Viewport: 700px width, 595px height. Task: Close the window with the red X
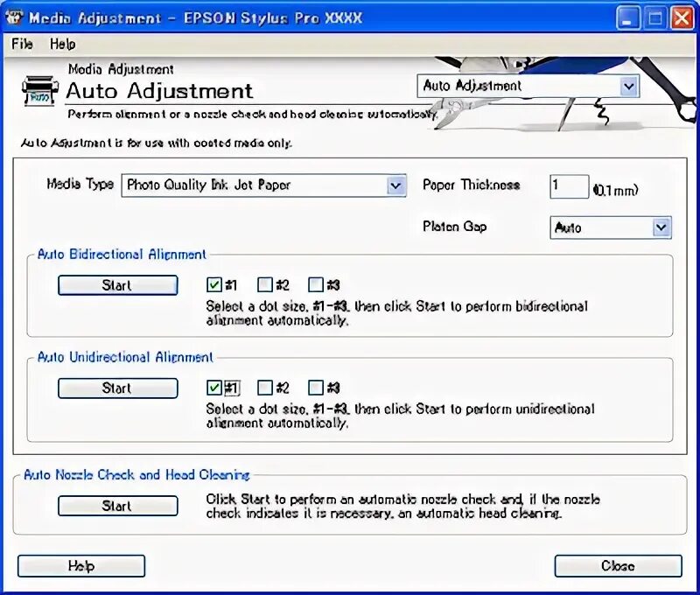[x=682, y=18]
